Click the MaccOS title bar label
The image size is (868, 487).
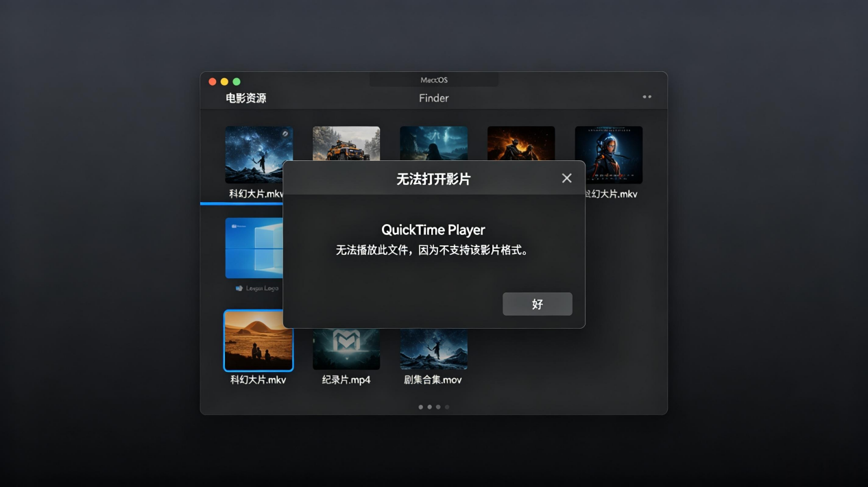[434, 80]
